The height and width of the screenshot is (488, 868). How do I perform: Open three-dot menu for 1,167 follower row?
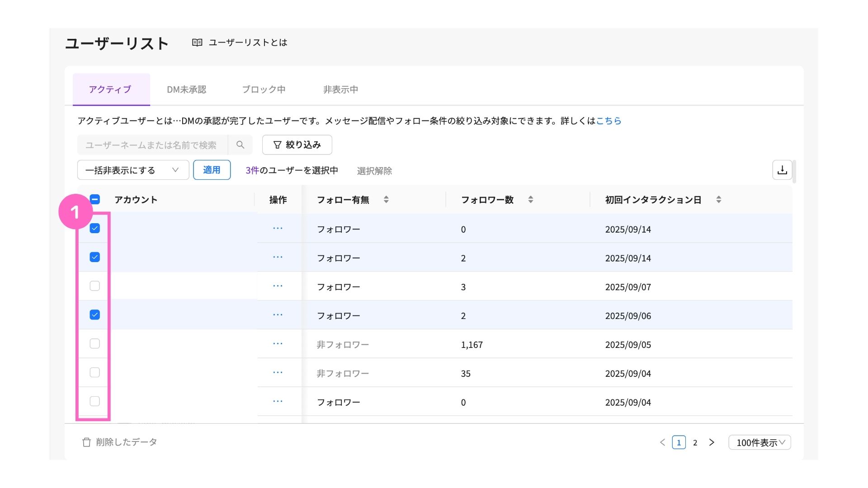tap(278, 344)
